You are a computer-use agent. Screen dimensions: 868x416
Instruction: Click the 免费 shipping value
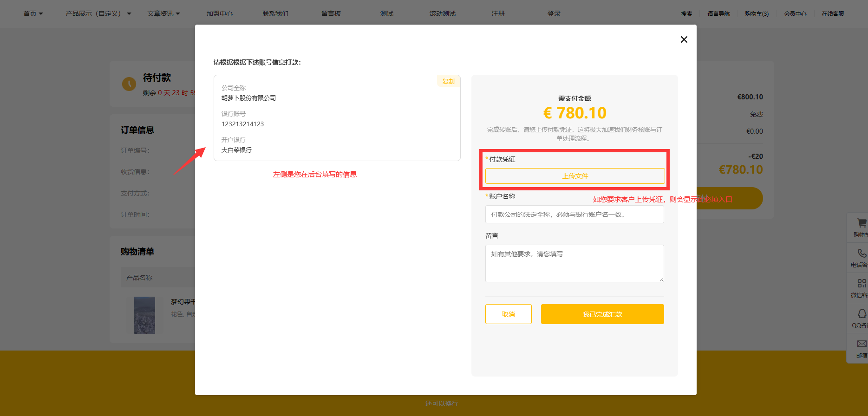click(757, 114)
